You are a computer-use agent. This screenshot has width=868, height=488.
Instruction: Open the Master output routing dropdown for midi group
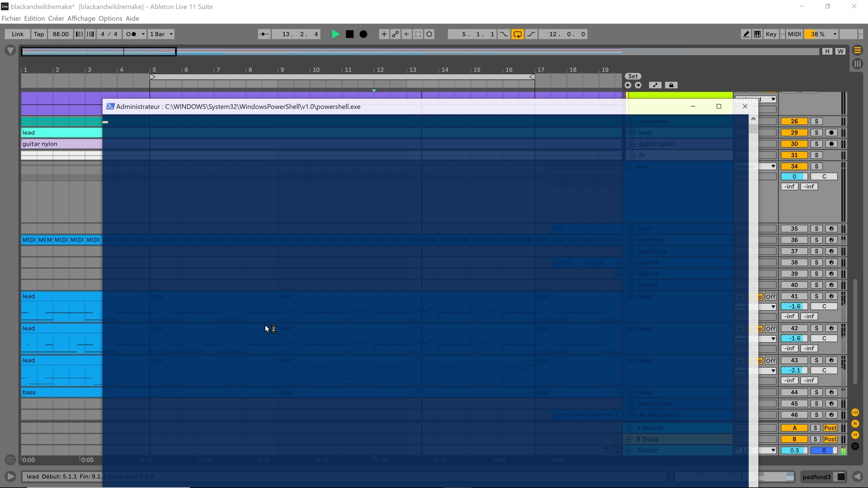coord(756,166)
